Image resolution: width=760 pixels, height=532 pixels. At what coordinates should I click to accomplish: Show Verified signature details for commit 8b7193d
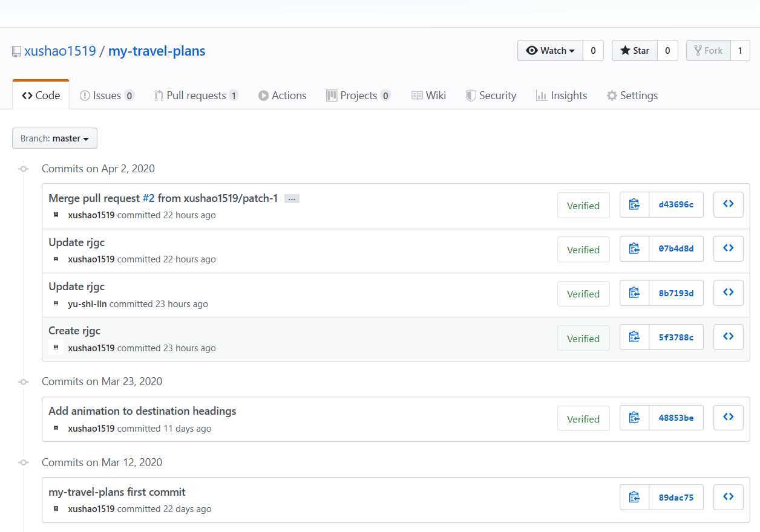pyautogui.click(x=583, y=294)
